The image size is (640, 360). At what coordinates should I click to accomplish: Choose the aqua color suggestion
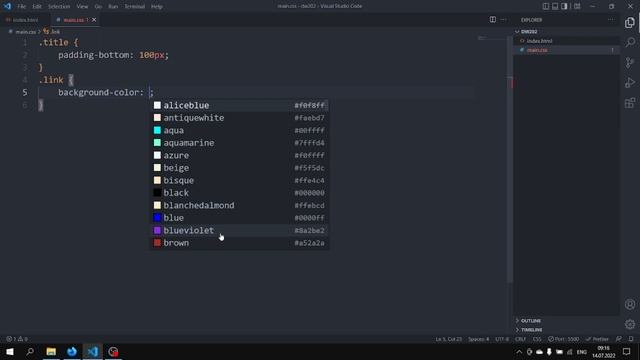pyautogui.click(x=239, y=130)
